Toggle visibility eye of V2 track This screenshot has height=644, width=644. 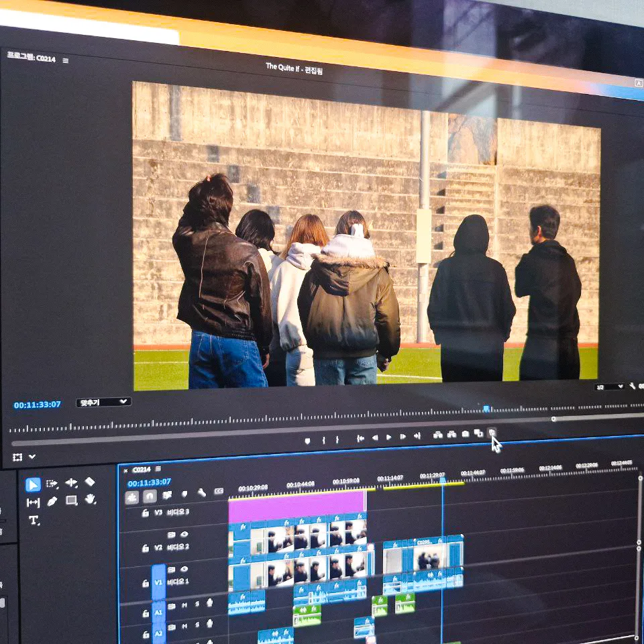184,535
